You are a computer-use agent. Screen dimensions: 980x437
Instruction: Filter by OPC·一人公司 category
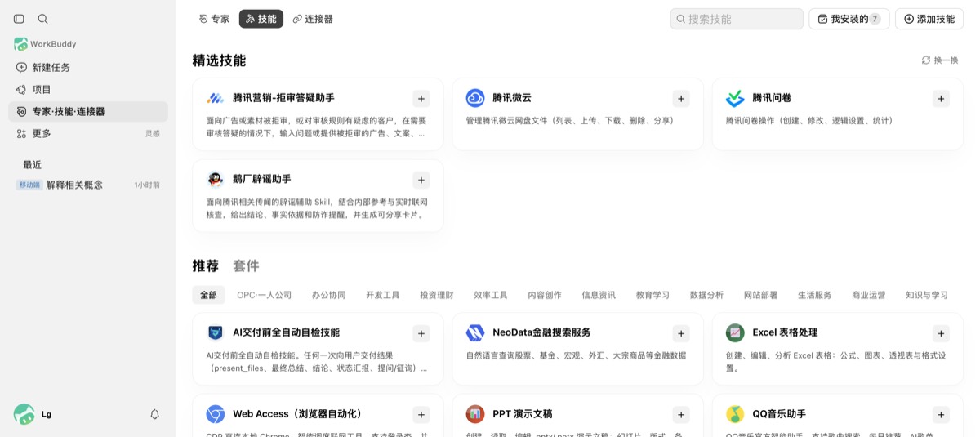(x=265, y=295)
